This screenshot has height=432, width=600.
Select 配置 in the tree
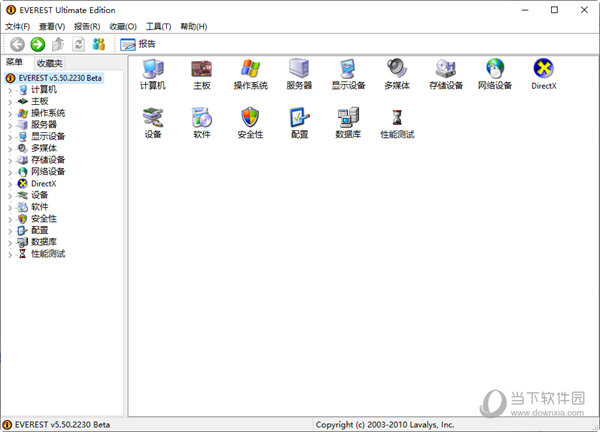pos(39,230)
